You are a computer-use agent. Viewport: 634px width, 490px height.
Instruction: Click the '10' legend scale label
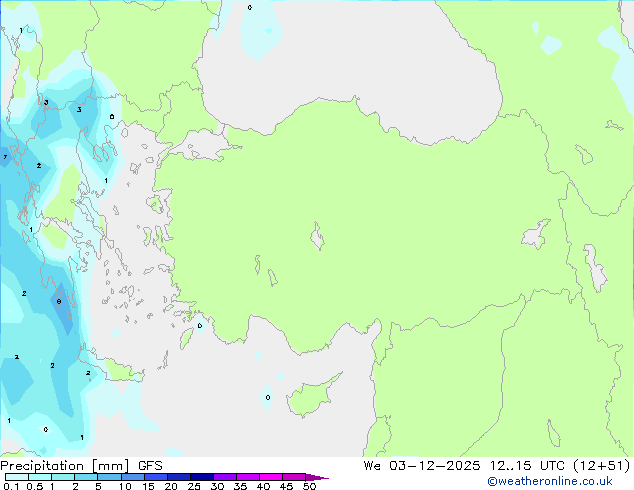pos(125,486)
